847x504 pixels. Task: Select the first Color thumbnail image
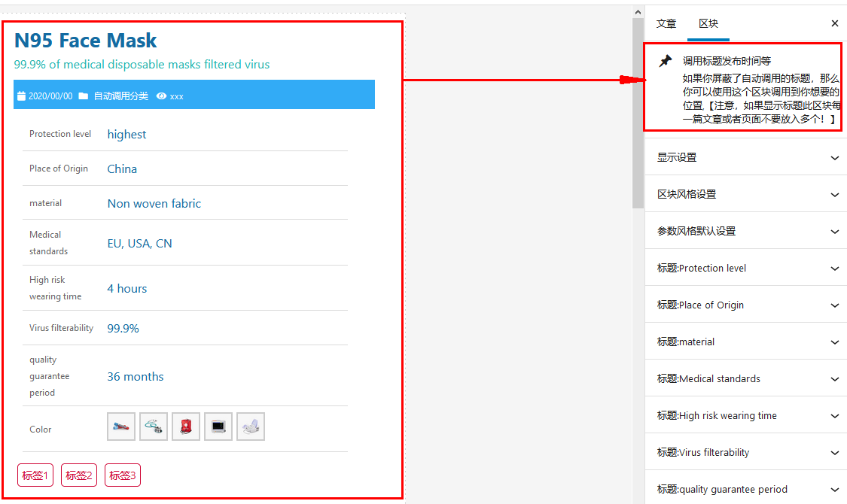pyautogui.click(x=121, y=427)
